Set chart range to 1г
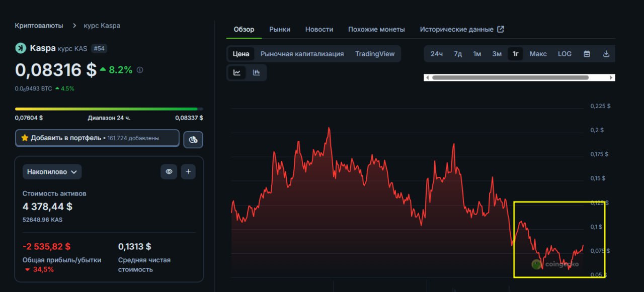The height and width of the screenshot is (292, 644). pyautogui.click(x=516, y=54)
